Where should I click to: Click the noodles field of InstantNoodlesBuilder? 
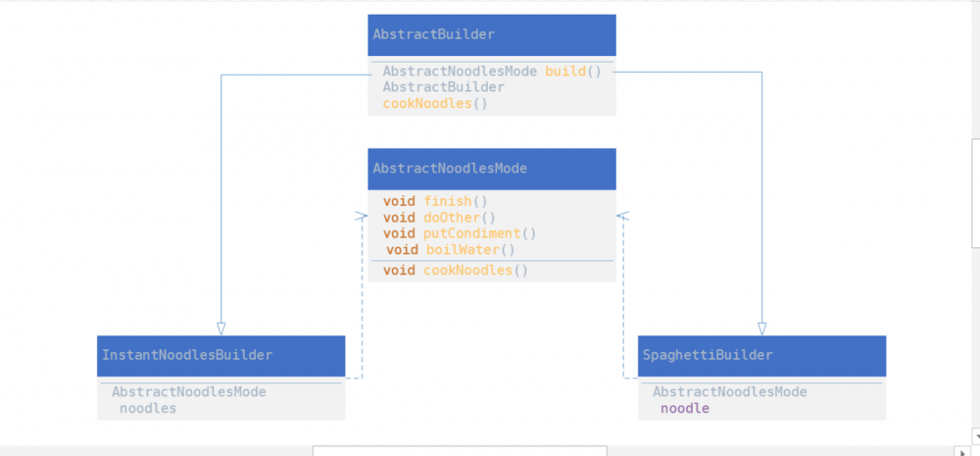(148, 408)
